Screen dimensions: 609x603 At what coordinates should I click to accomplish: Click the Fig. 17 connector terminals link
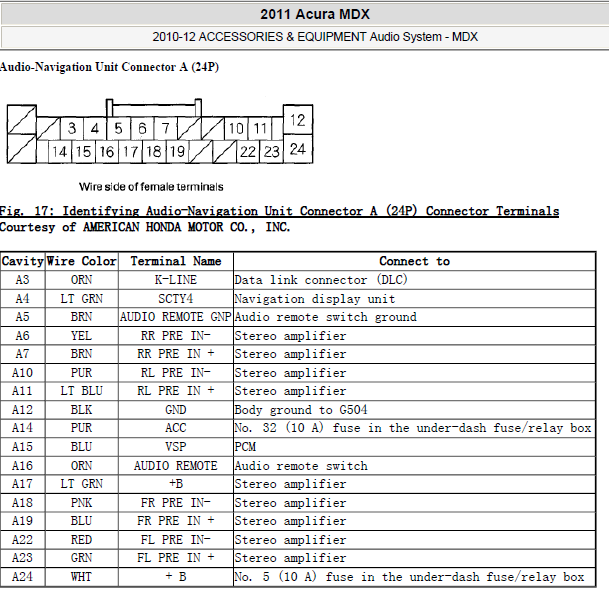coord(279,211)
